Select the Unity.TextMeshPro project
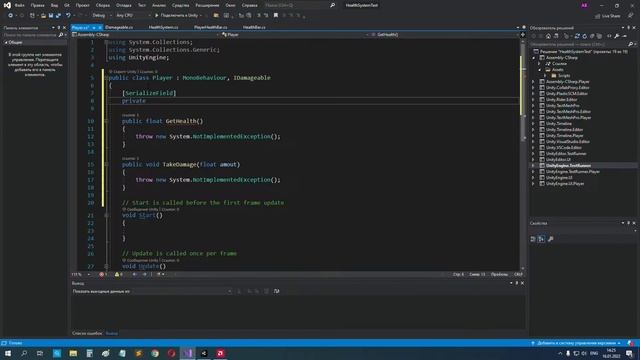640x360 pixels. tap(562, 106)
